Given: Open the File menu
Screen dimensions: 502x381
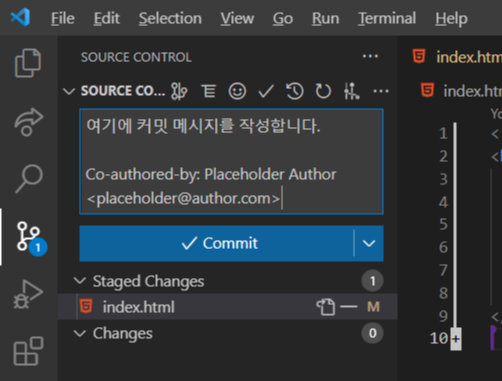Looking at the screenshot, I should pos(63,18).
